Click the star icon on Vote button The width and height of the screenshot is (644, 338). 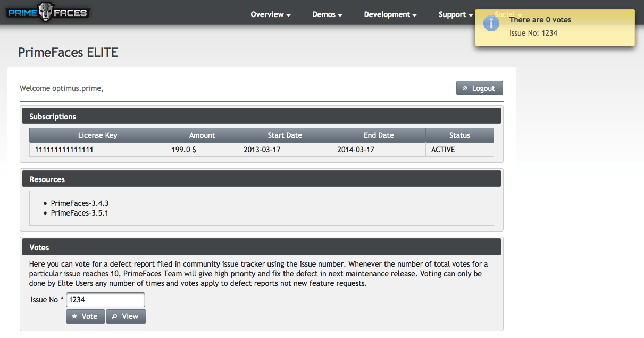tap(74, 316)
